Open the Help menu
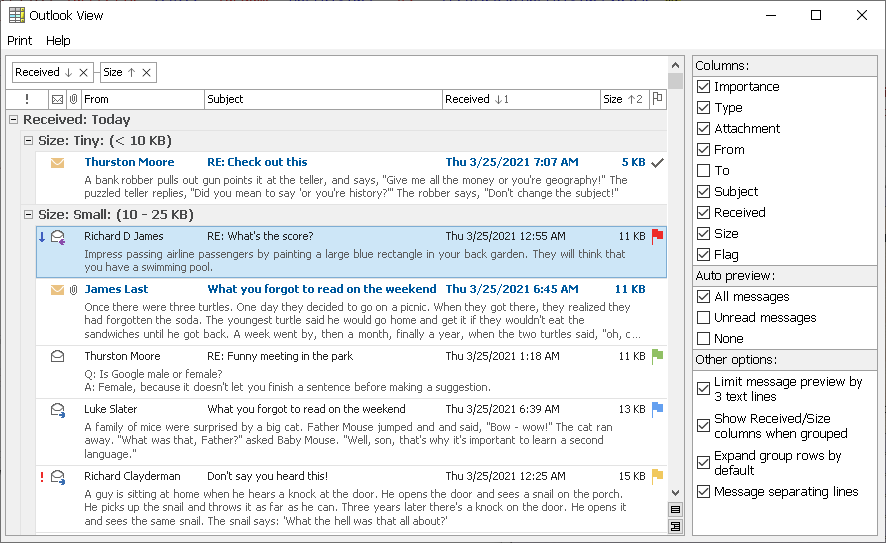886x543 pixels. 58,41
